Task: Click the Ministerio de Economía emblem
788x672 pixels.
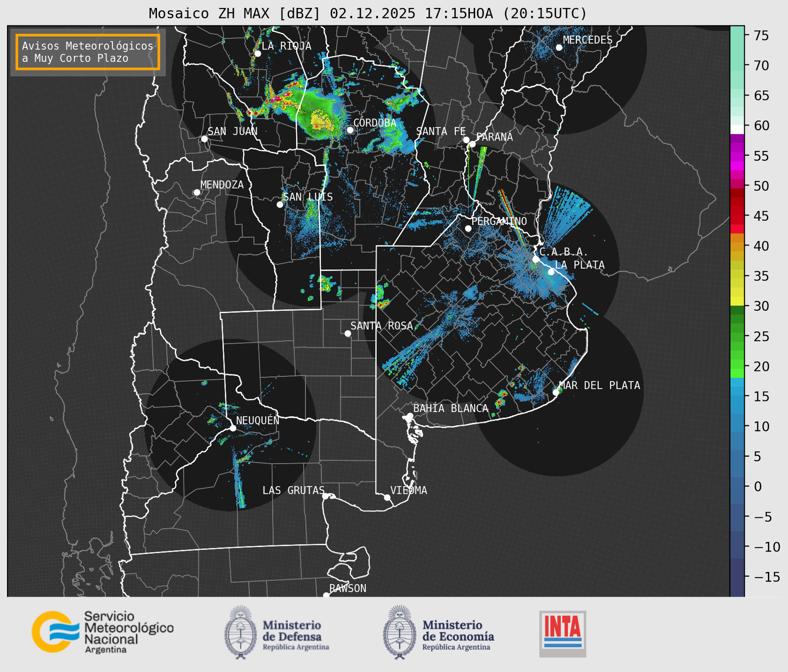Action: [x=399, y=632]
